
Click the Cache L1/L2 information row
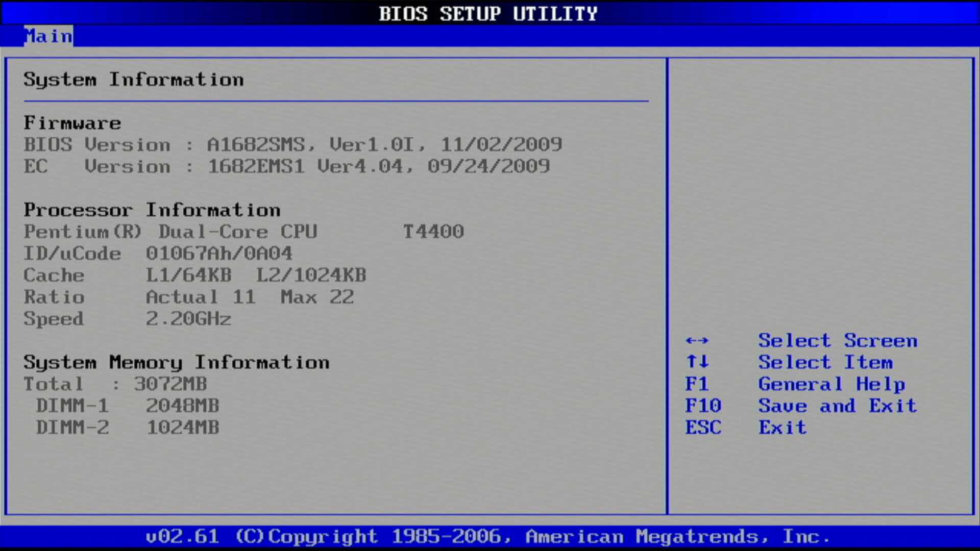click(194, 275)
